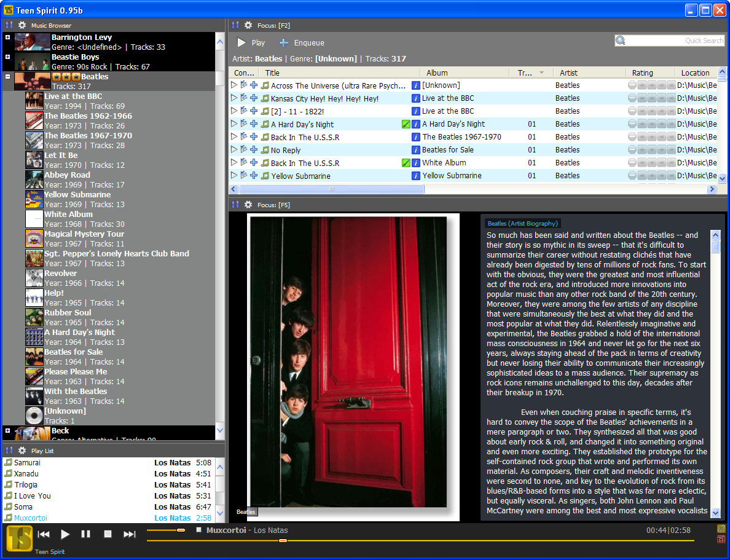The image size is (730, 560).
Task: Open Music Browser gear options
Action: 22,25
